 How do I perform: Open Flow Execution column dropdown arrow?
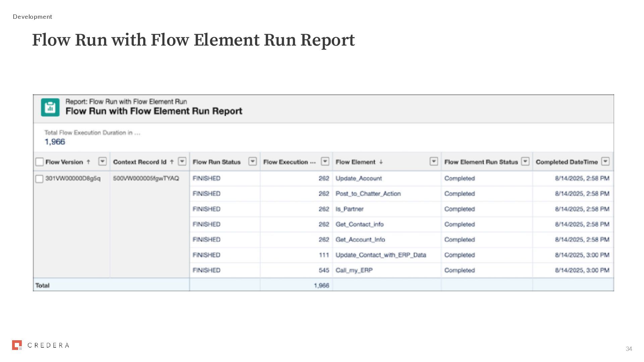click(x=325, y=162)
